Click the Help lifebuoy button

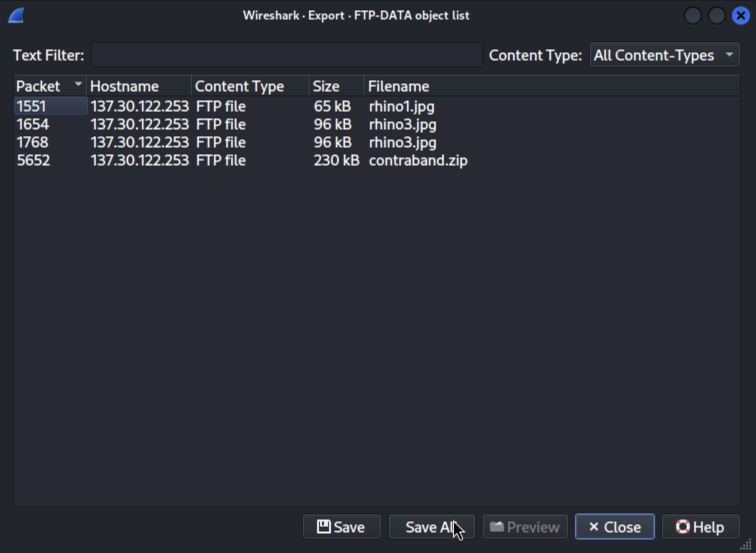[x=700, y=527]
